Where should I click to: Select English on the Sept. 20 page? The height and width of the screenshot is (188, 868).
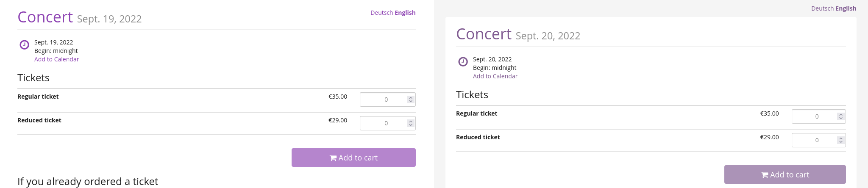click(846, 8)
